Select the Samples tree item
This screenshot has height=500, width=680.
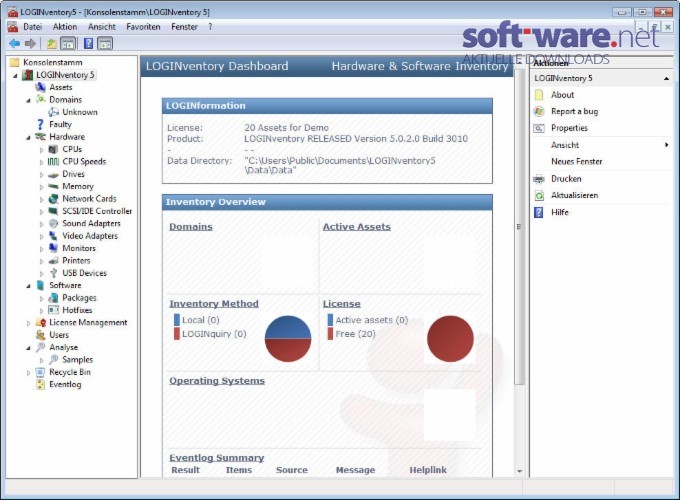coord(78,360)
